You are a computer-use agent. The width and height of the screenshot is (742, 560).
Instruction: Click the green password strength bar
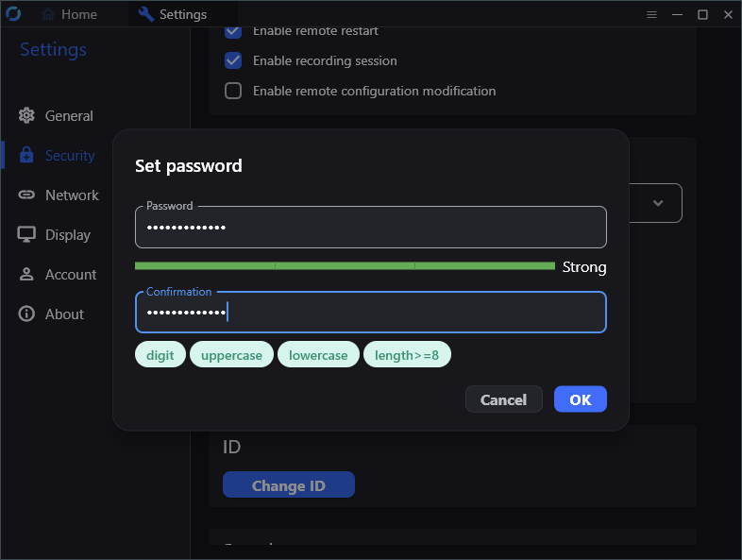tap(345, 266)
